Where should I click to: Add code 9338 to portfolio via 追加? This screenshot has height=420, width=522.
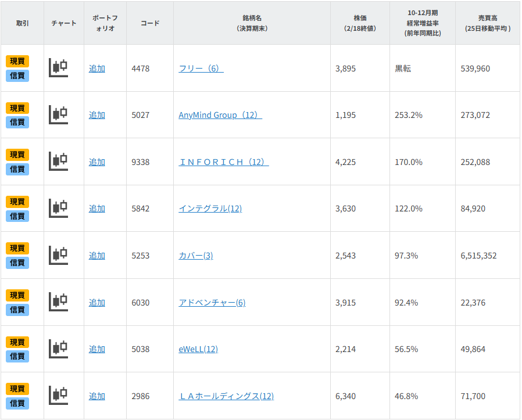(x=97, y=162)
